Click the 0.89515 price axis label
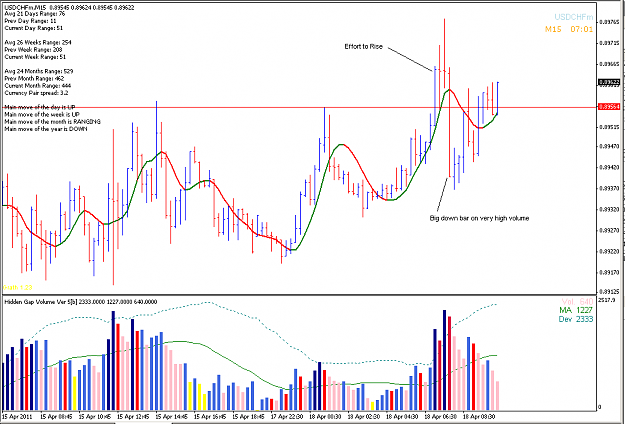This screenshot has width=625, height=424. click(610, 127)
